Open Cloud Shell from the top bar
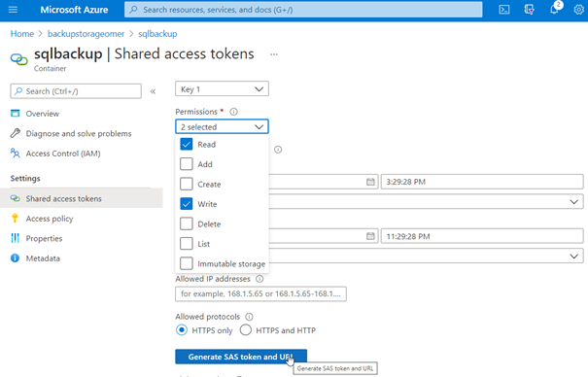 [x=504, y=10]
